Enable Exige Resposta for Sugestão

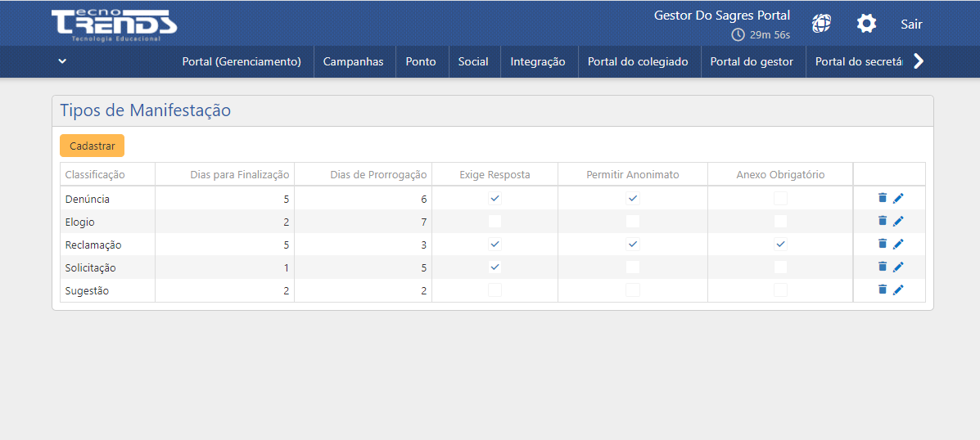(x=495, y=290)
